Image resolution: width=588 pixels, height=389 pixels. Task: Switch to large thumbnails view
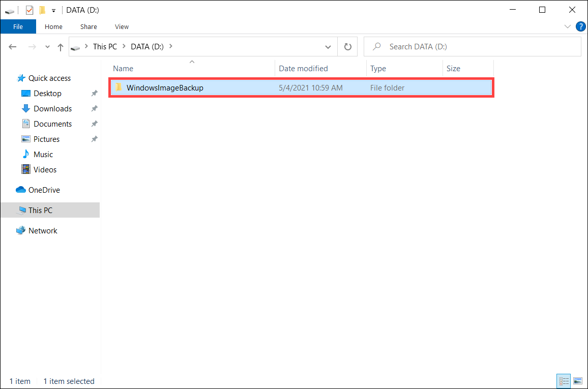[578, 381]
